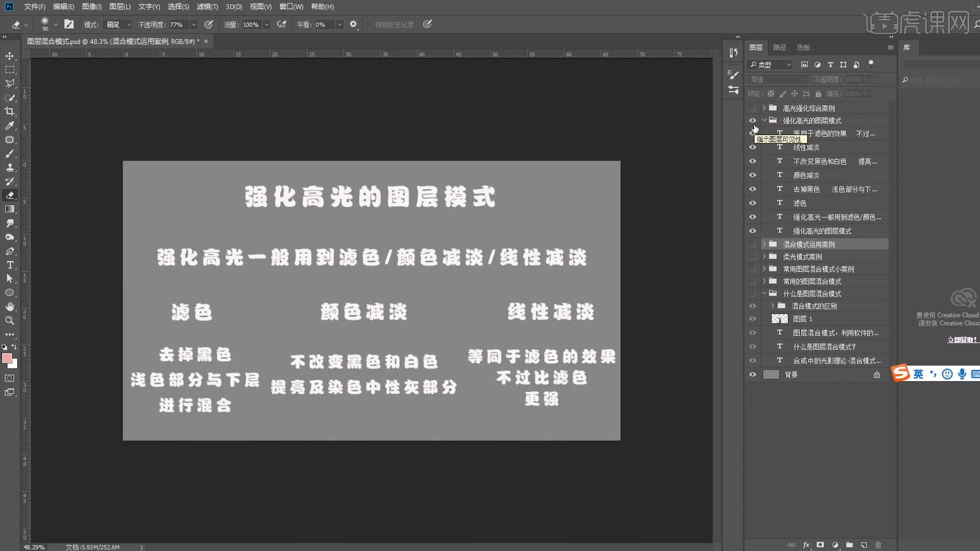
Task: Select the Horizontal Type tool
Action: pyautogui.click(x=10, y=265)
